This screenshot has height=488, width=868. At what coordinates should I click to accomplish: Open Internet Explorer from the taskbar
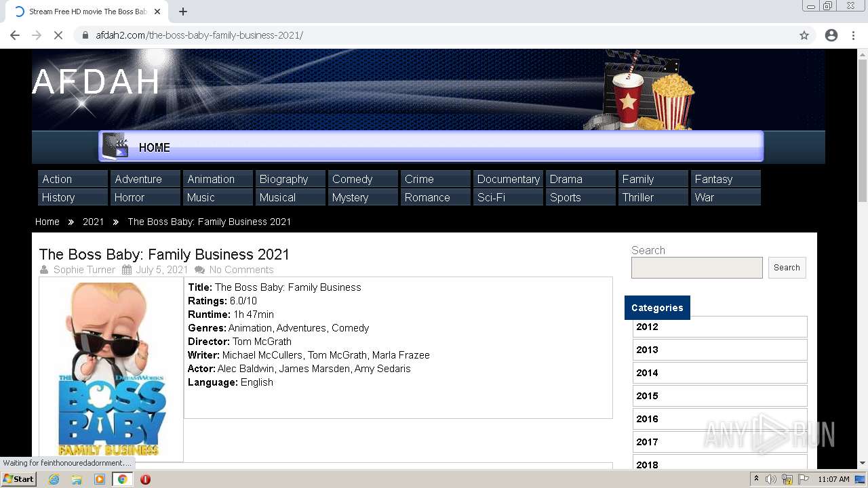[54, 479]
